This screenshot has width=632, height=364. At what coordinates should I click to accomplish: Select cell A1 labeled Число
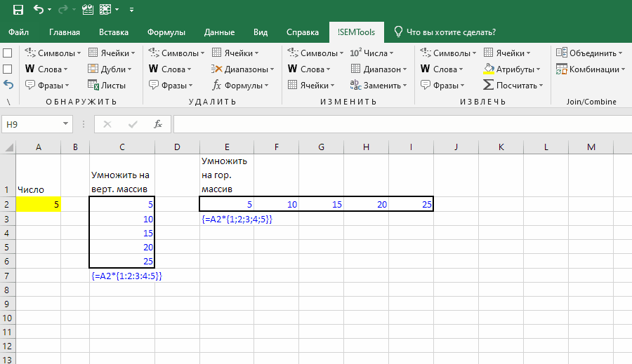tap(39, 175)
